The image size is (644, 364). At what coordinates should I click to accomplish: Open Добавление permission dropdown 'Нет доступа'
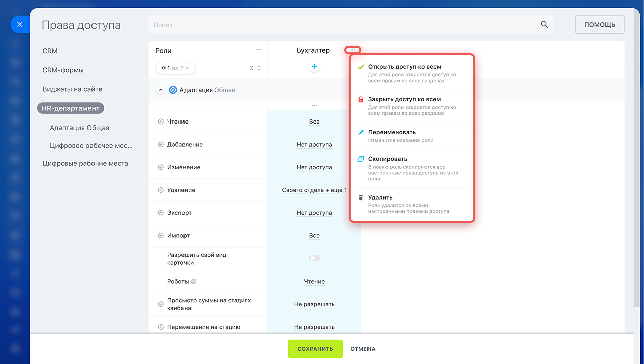(314, 145)
